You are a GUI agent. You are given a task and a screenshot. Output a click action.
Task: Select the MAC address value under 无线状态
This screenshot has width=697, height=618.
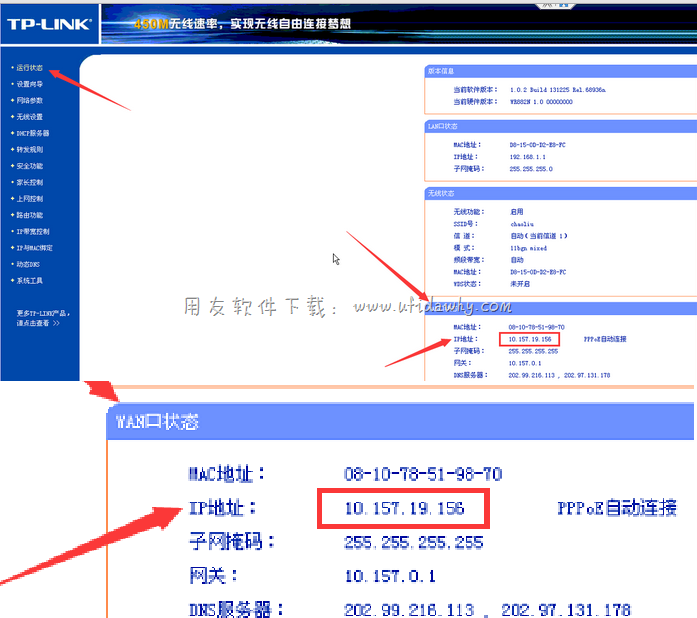(x=538, y=272)
